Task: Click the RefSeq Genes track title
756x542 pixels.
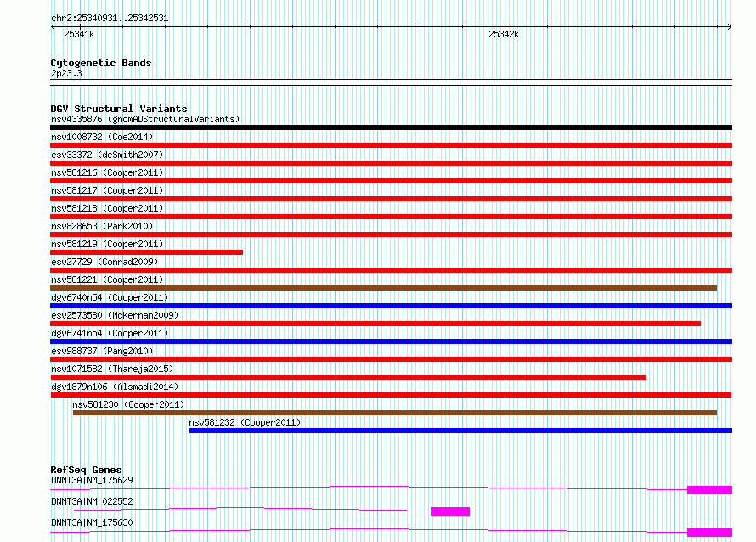Action: [x=87, y=470]
